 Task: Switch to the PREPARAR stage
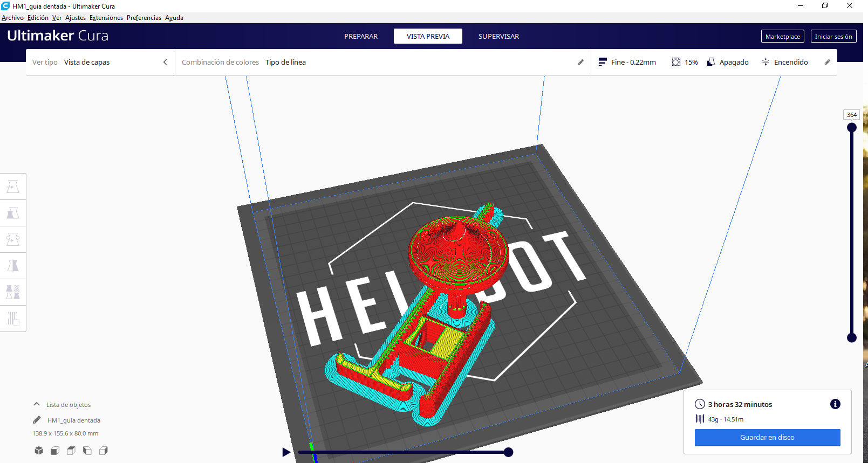tap(361, 36)
